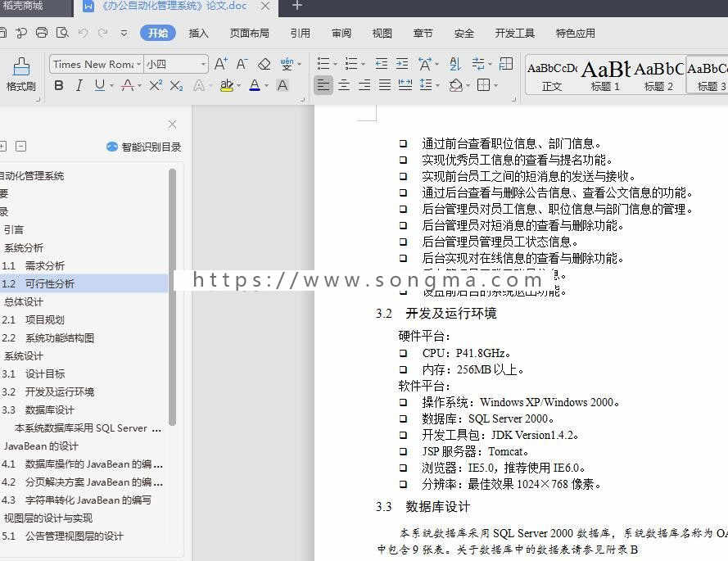Screen dimensions: 728x561
Task: Open line spacing options
Action: pos(426,85)
